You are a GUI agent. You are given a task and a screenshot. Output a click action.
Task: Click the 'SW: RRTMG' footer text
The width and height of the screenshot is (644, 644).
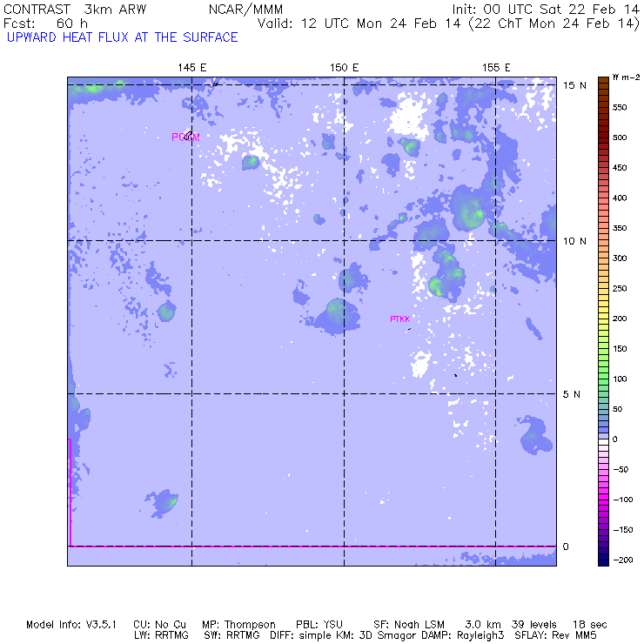pyautogui.click(x=232, y=635)
